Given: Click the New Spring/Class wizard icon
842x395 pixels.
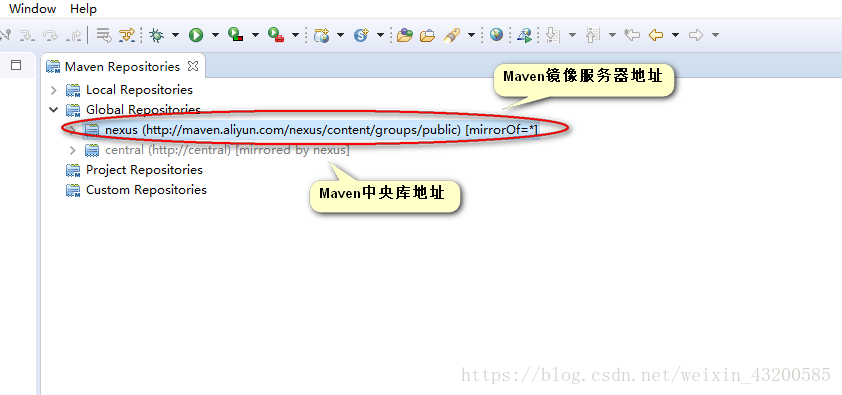Looking at the screenshot, I should click(361, 35).
